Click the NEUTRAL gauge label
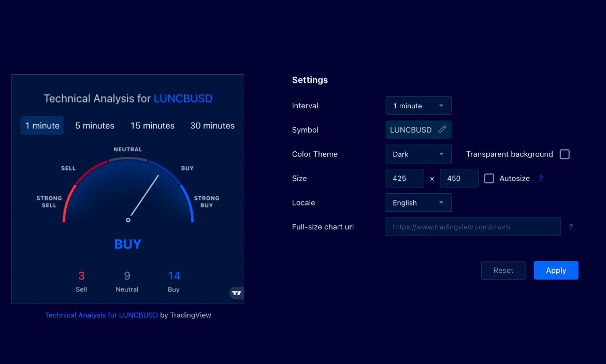The height and width of the screenshot is (364, 606). coord(128,149)
